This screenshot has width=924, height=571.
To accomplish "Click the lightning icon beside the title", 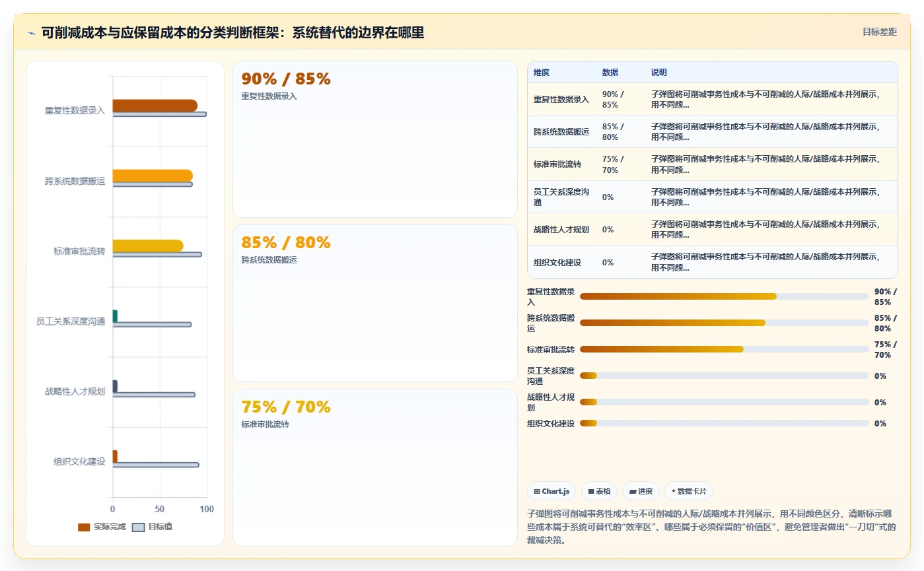I will coord(31,32).
